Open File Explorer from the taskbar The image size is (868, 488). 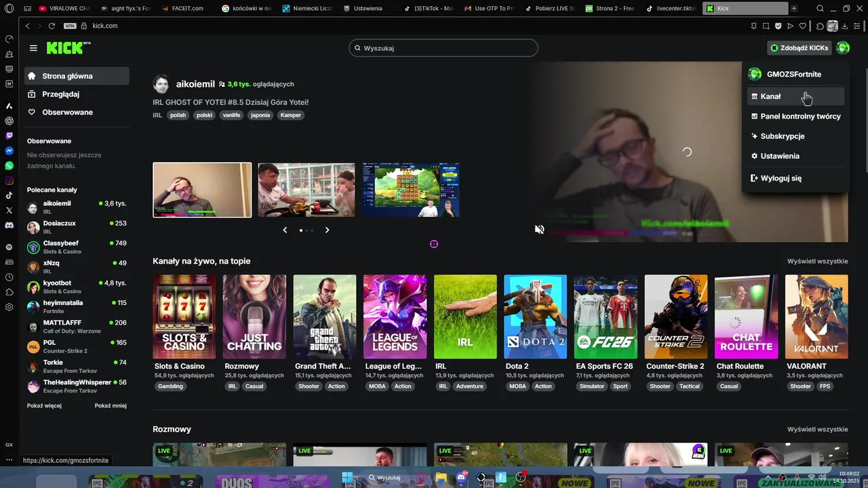point(441,477)
